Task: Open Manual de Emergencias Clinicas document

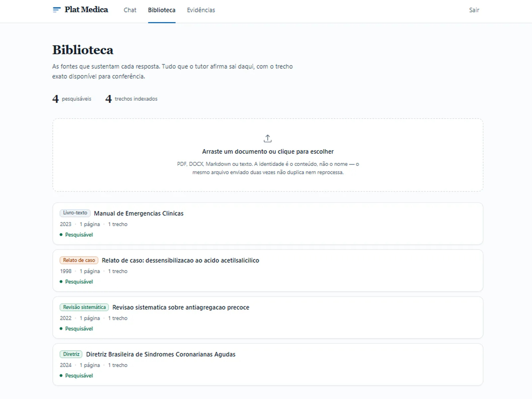Action: point(139,213)
